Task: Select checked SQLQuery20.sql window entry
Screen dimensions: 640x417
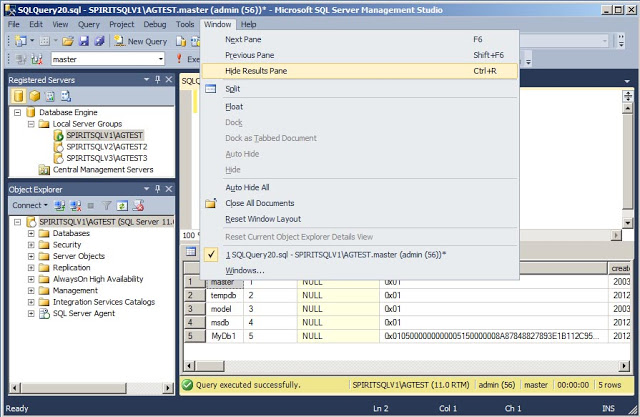Action: point(360,255)
